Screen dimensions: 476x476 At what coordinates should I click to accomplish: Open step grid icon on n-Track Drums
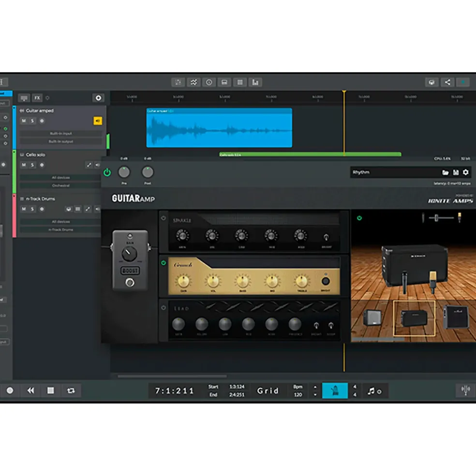tap(78, 209)
